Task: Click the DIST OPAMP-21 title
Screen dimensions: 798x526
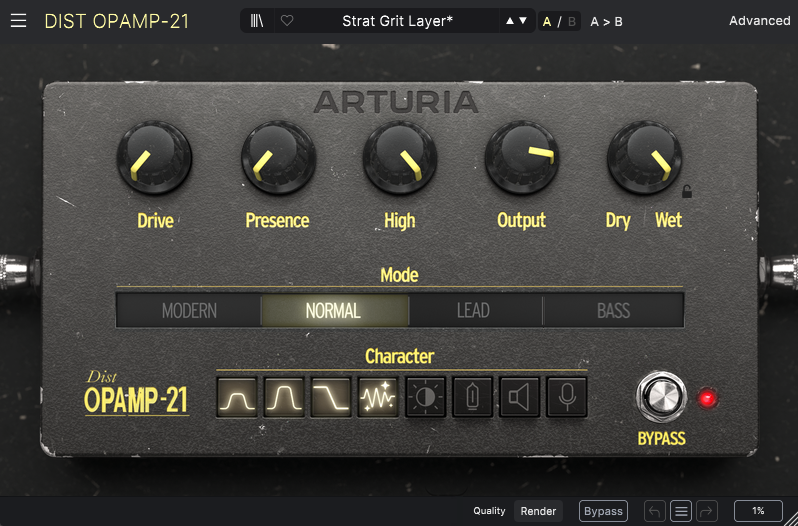Action: point(117,21)
